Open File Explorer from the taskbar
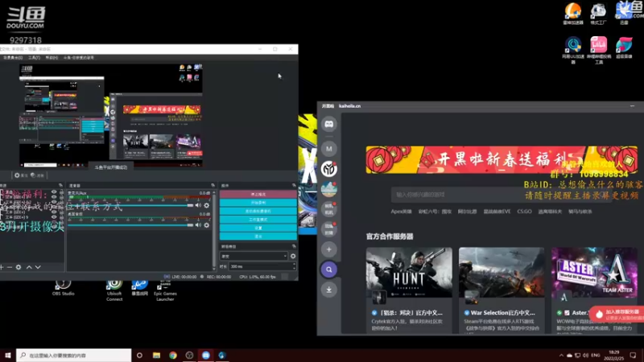Viewport: 644px width, 362px height. click(x=156, y=355)
